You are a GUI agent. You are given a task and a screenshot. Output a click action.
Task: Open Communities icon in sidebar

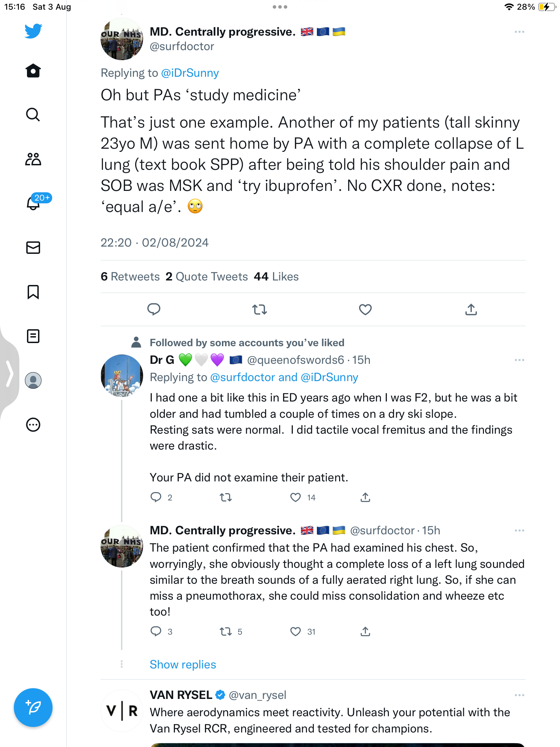[x=33, y=159]
